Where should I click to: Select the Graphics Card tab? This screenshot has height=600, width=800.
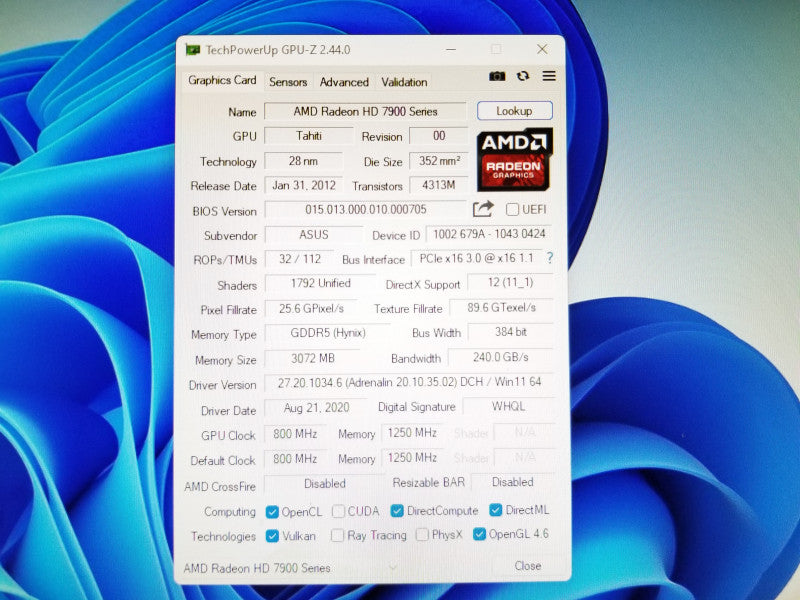point(222,80)
